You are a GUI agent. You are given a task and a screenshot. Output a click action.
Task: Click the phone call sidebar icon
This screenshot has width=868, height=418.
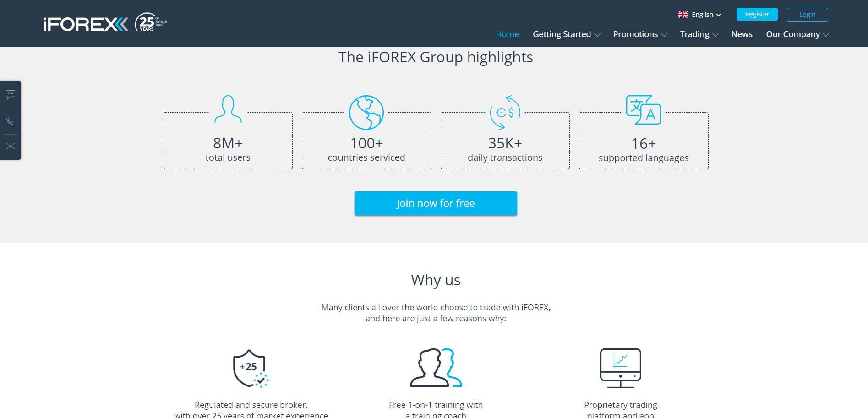coord(11,120)
